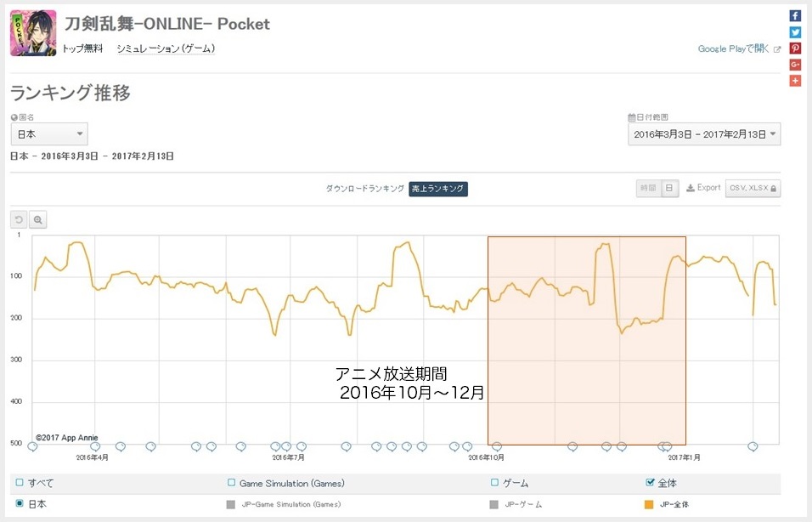Pin the page on Pinterest

click(795, 48)
